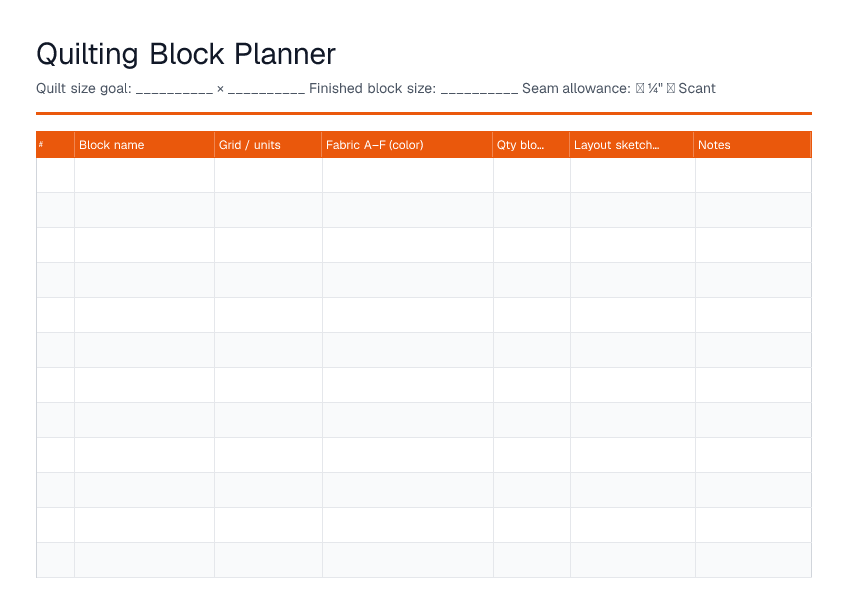The height and width of the screenshot is (600, 848).
Task: Check the Scant seam allowance box
Action: coord(671,88)
